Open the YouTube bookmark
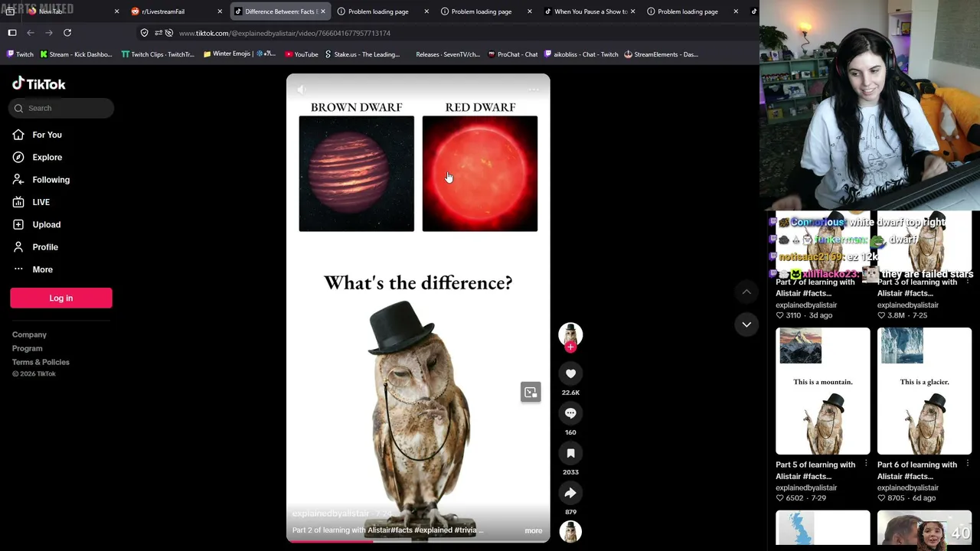This screenshot has width=980, height=551. 301,54
